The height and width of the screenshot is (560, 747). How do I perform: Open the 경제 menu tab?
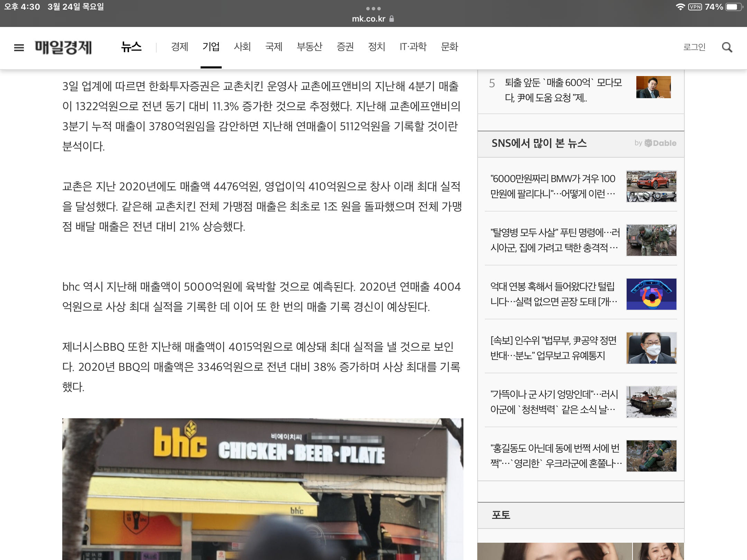179,47
